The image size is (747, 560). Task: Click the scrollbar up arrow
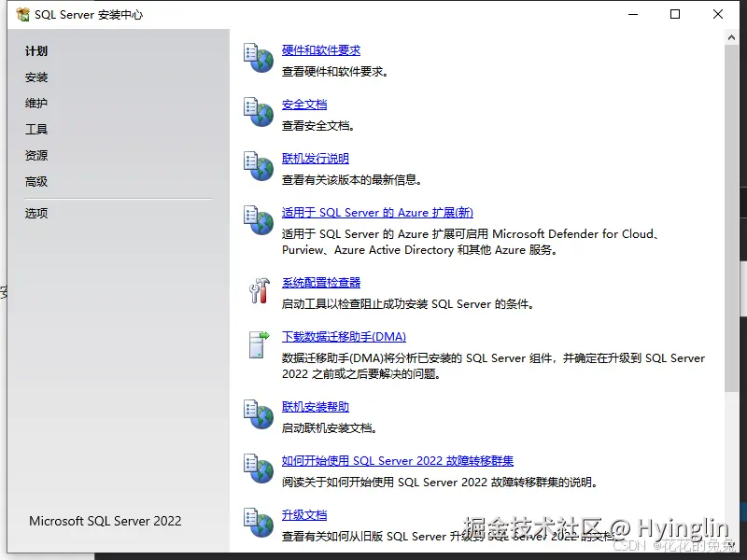[x=731, y=37]
